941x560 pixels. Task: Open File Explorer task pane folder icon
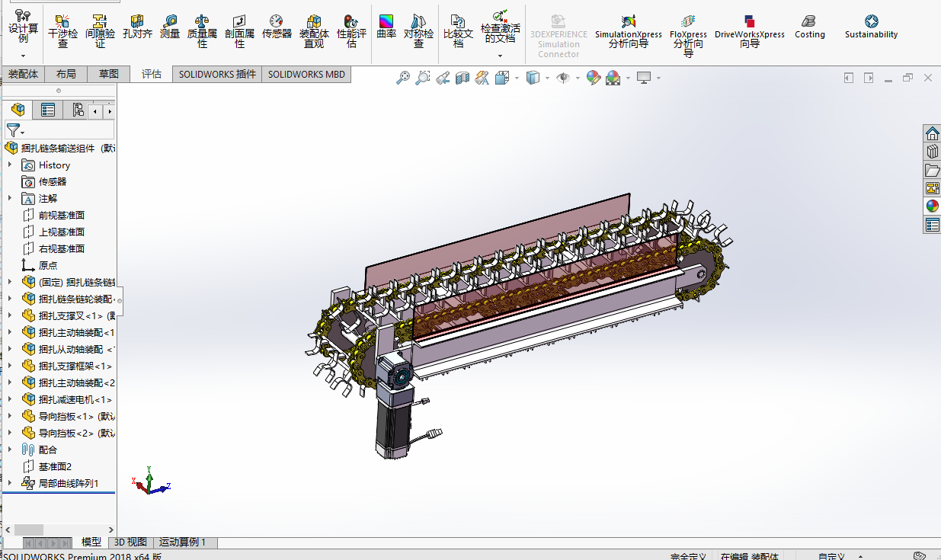933,170
